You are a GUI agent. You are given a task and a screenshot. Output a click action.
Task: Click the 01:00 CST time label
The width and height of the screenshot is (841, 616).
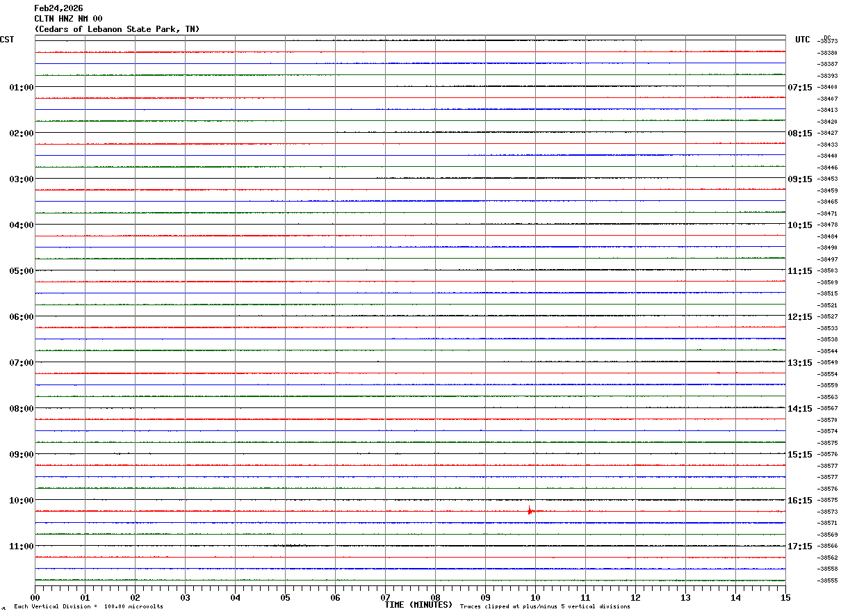pos(22,87)
